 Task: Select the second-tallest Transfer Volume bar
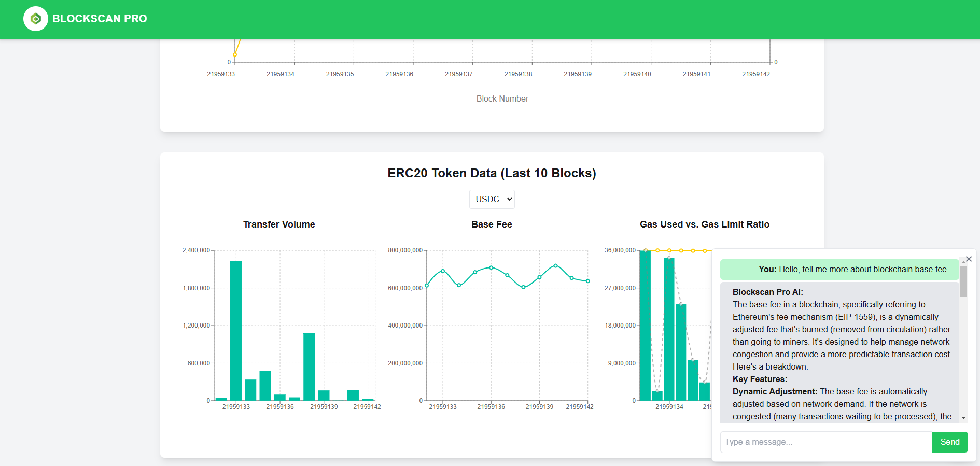point(309,367)
